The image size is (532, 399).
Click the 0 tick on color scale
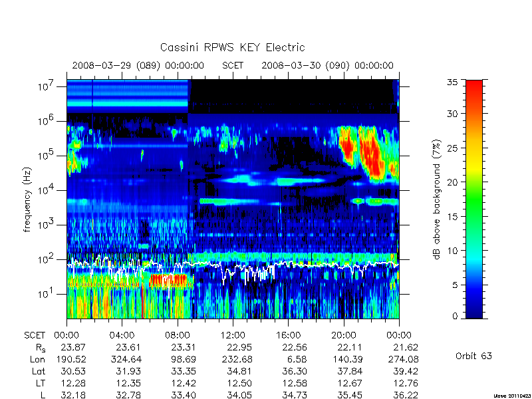coord(455,316)
